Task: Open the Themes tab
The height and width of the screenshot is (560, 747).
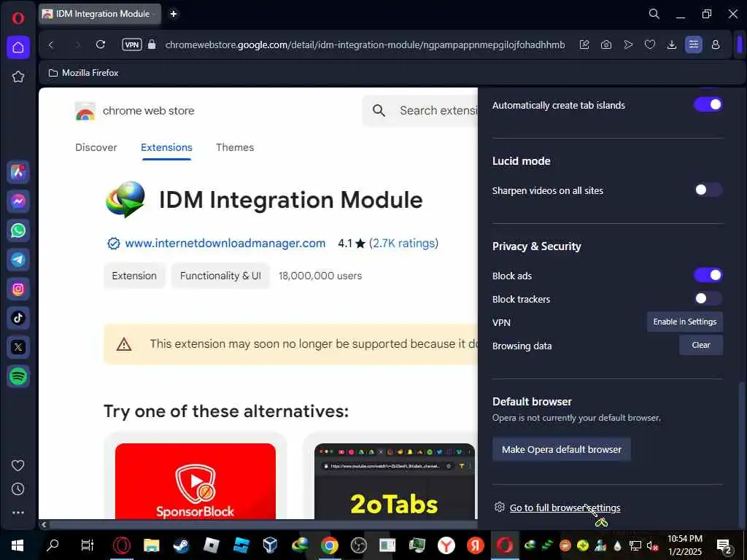Action: pos(235,147)
